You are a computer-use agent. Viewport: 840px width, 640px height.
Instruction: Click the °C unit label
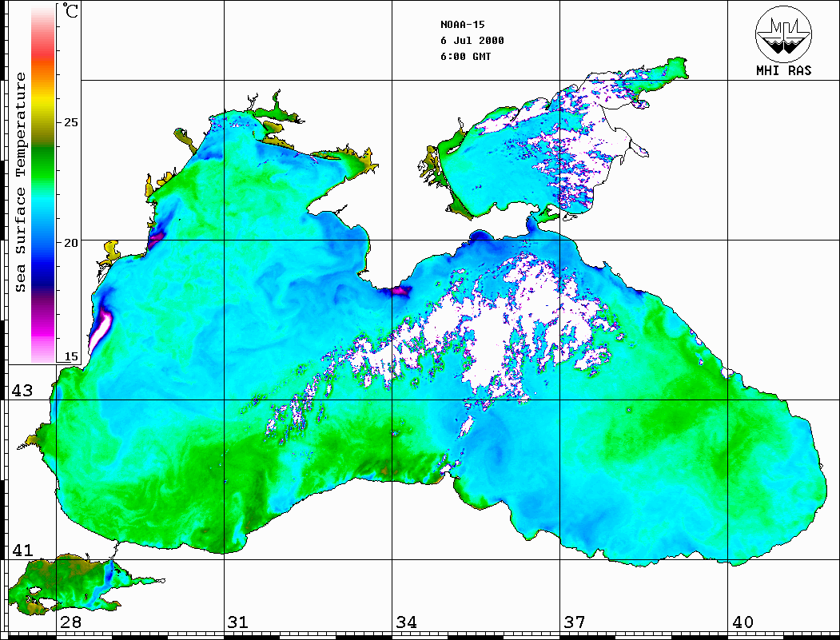click(x=70, y=10)
